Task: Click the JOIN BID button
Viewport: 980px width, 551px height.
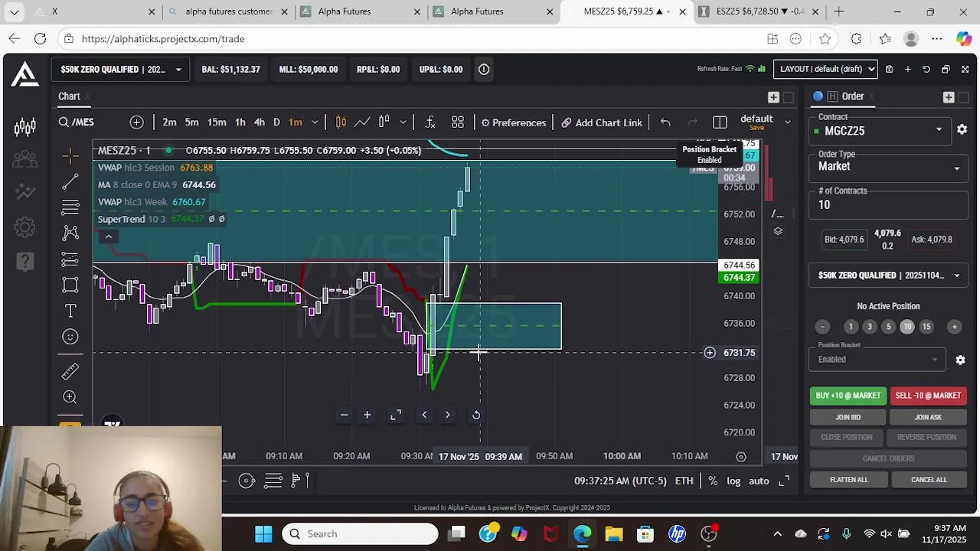Action: click(x=848, y=417)
